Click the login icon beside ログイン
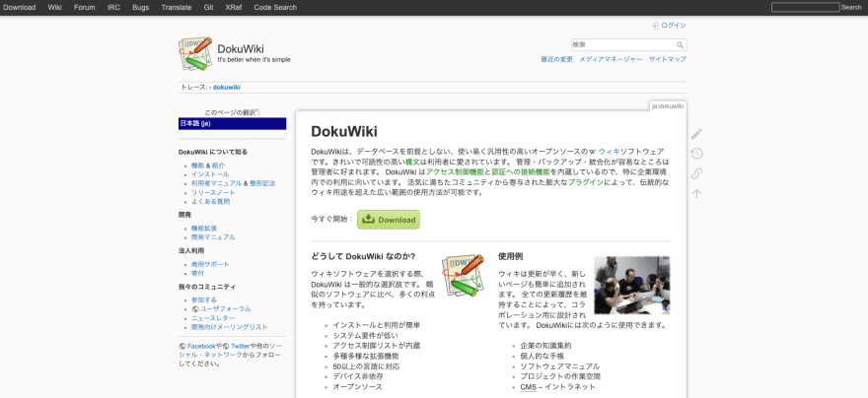The width and height of the screenshot is (868, 398). (655, 26)
